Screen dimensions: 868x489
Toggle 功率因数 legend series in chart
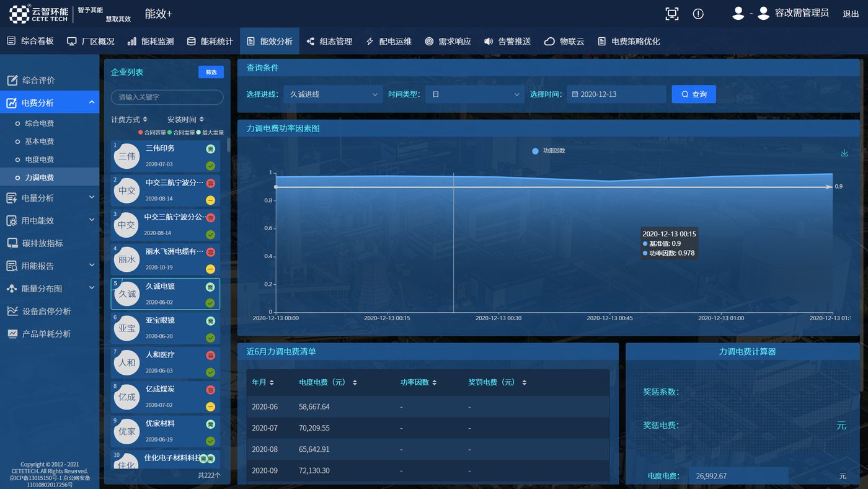(549, 151)
